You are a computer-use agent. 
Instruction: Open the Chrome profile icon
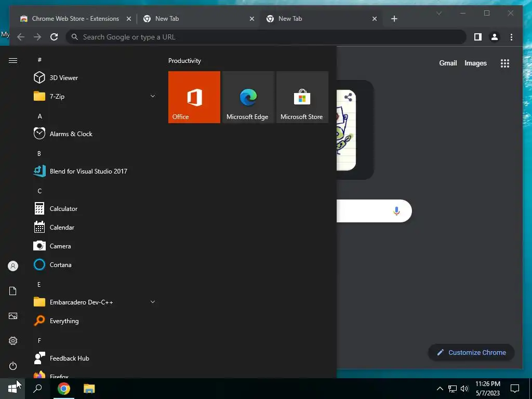pos(495,37)
